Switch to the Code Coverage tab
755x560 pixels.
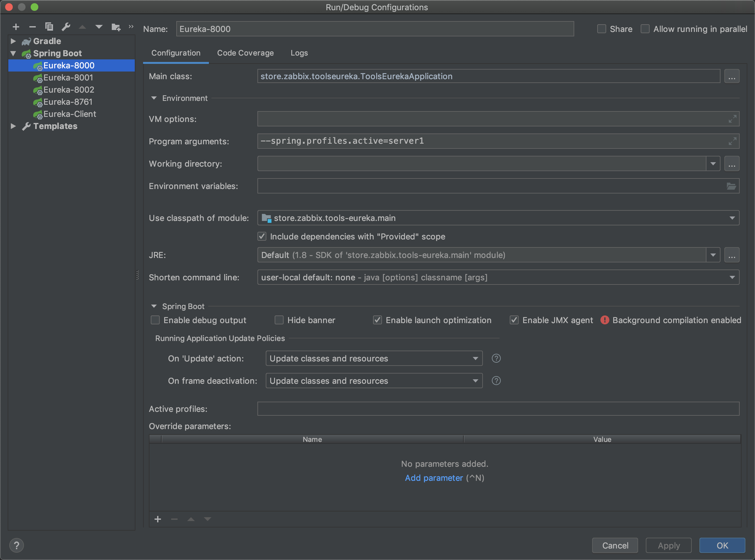point(245,53)
